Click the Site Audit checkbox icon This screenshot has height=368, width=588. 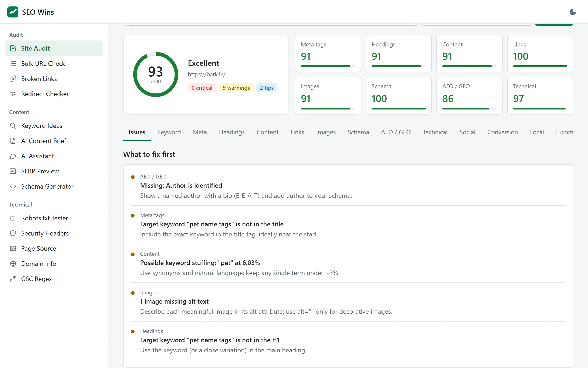(x=13, y=48)
